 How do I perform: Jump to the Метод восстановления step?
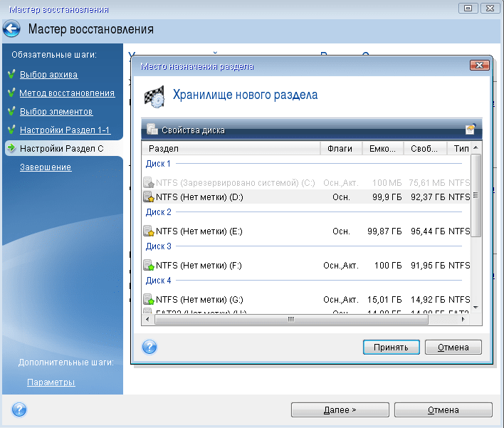(x=66, y=93)
